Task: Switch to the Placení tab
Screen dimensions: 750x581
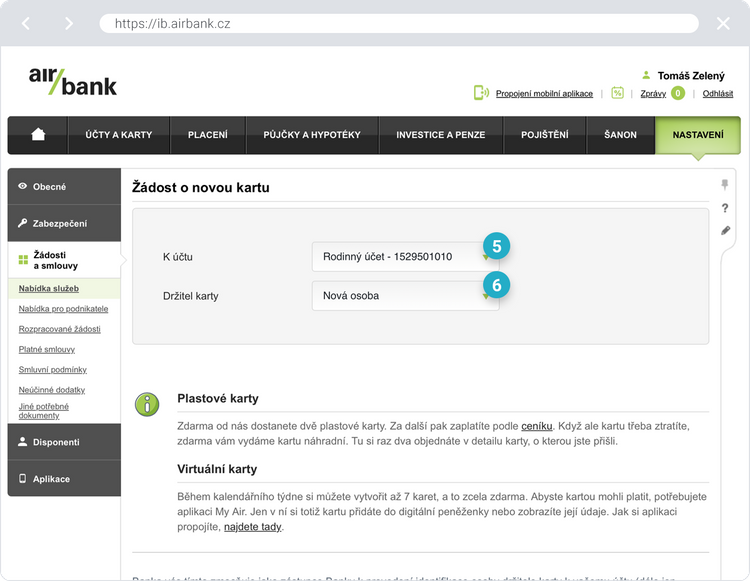Action: pos(208,135)
